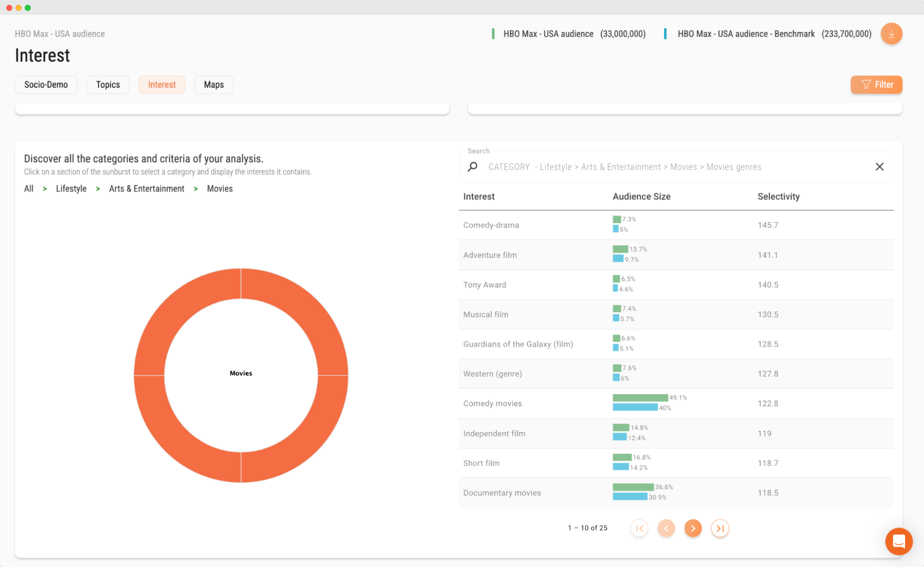Select the Comedy movies row
This screenshot has height=567, width=924.
[676, 403]
